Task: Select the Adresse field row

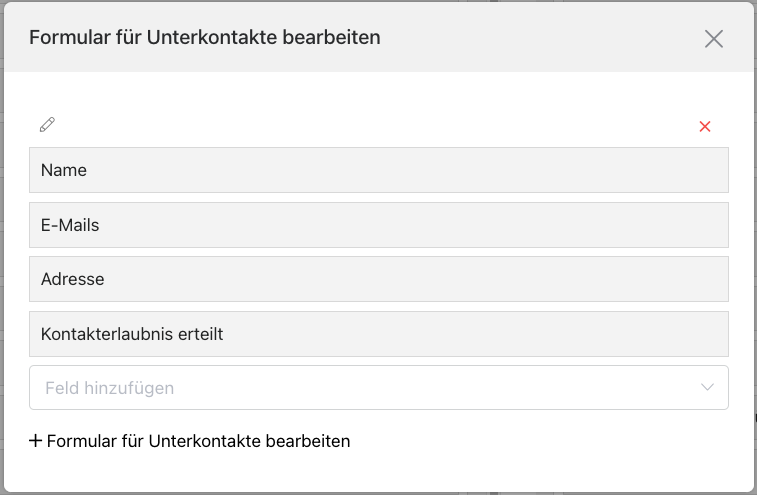Action: 378,279
